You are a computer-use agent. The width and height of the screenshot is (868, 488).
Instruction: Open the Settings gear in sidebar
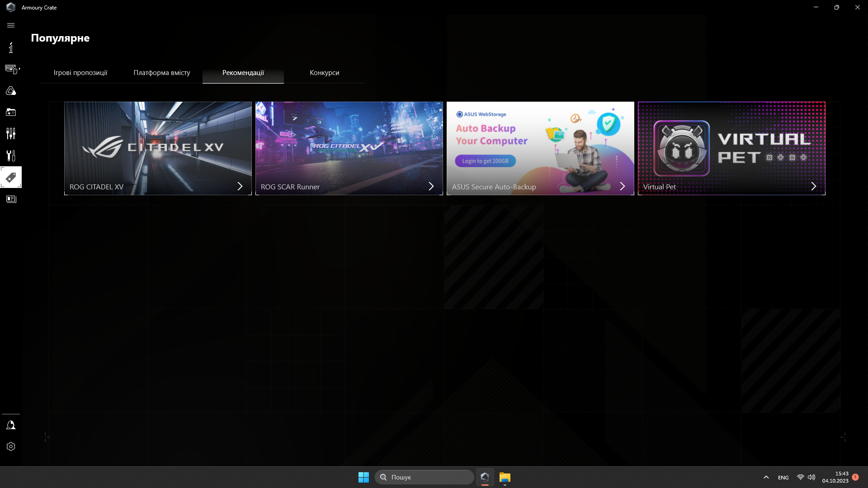[x=11, y=446]
